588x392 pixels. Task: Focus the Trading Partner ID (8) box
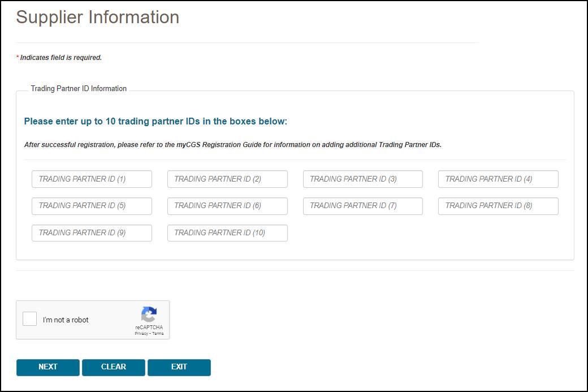click(x=498, y=206)
